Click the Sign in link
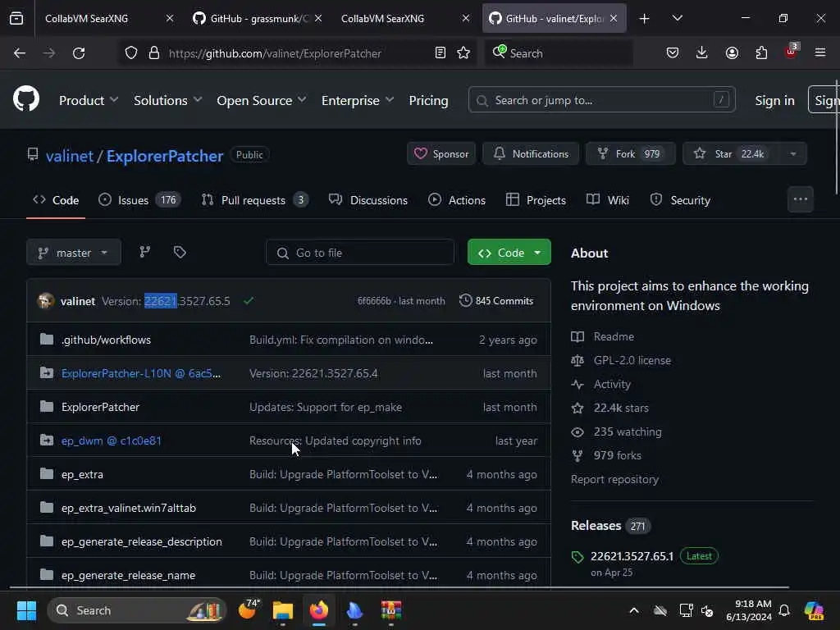 click(x=774, y=100)
